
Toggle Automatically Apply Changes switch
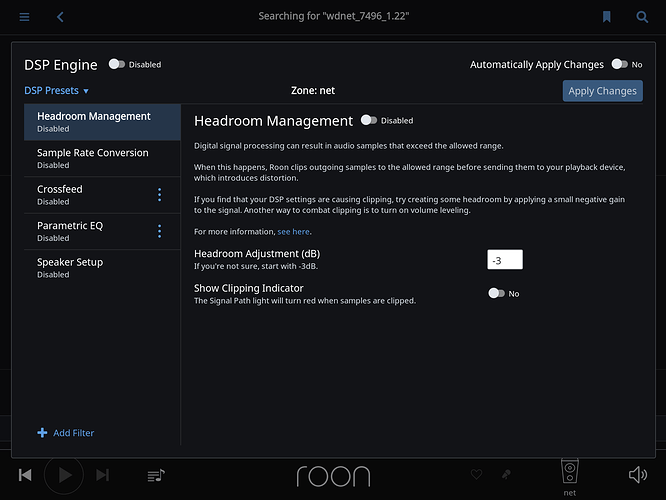(x=620, y=64)
